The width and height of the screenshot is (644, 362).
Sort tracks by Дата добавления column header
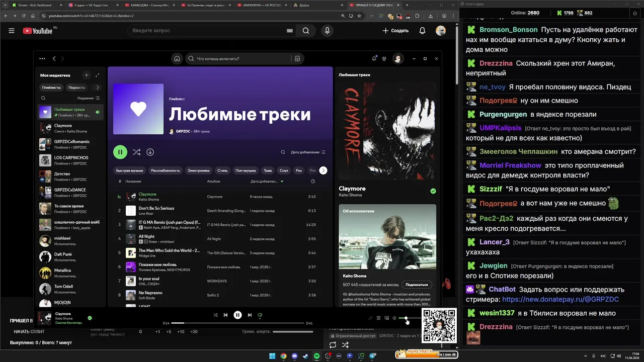(267, 181)
